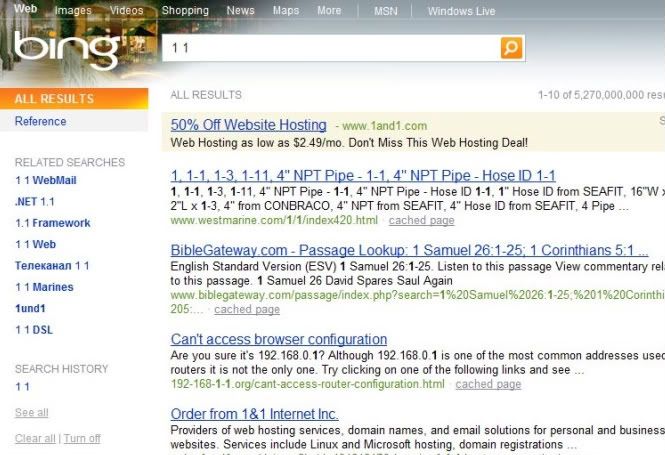
Task: Select Reference filter in sidebar
Action: click(x=40, y=122)
